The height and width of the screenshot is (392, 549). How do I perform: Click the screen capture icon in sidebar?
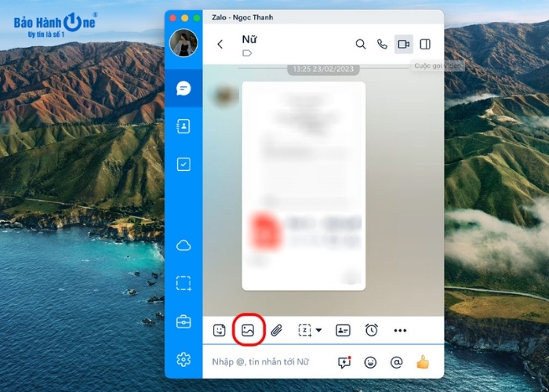coord(184,284)
